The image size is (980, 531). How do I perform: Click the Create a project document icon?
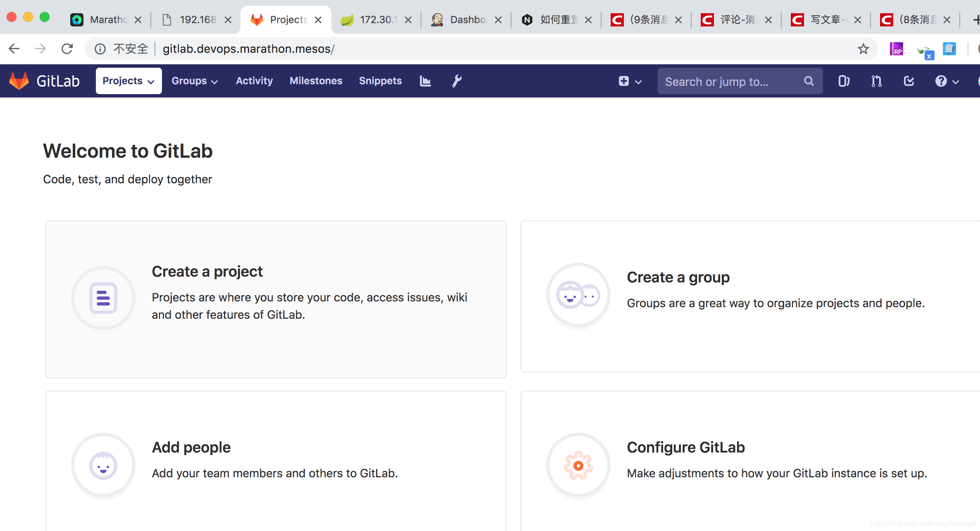point(103,298)
